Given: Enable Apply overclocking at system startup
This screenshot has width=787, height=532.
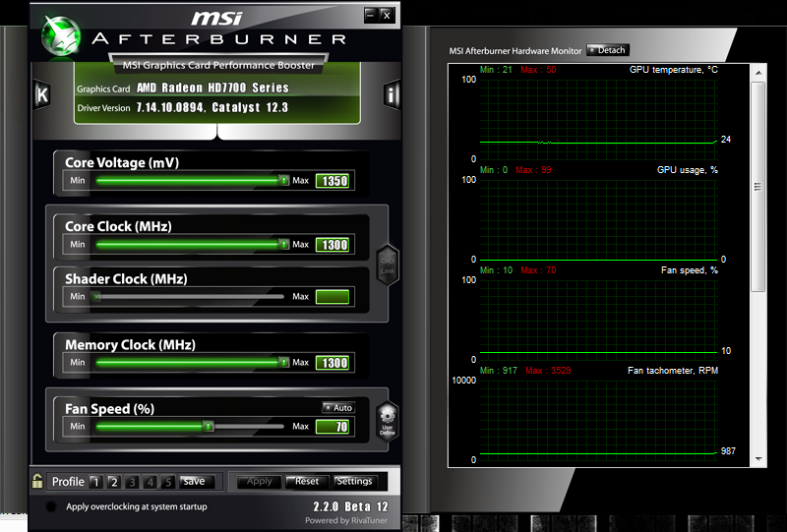Looking at the screenshot, I should point(51,506).
